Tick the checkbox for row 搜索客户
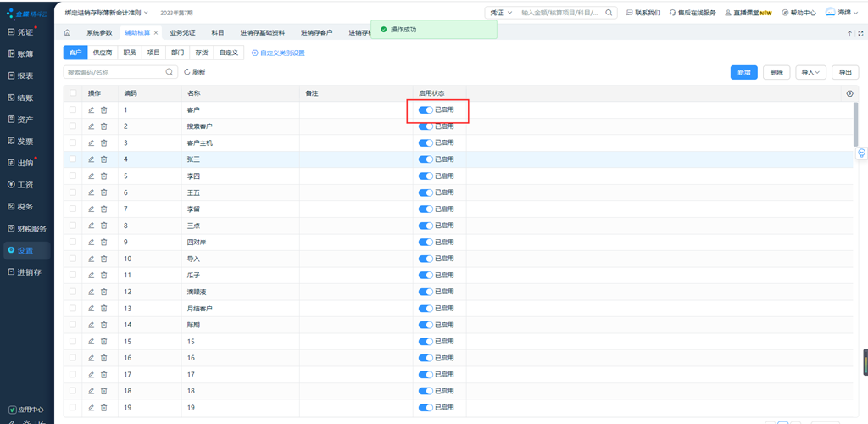Screen dimensions: 868x424 (73, 126)
